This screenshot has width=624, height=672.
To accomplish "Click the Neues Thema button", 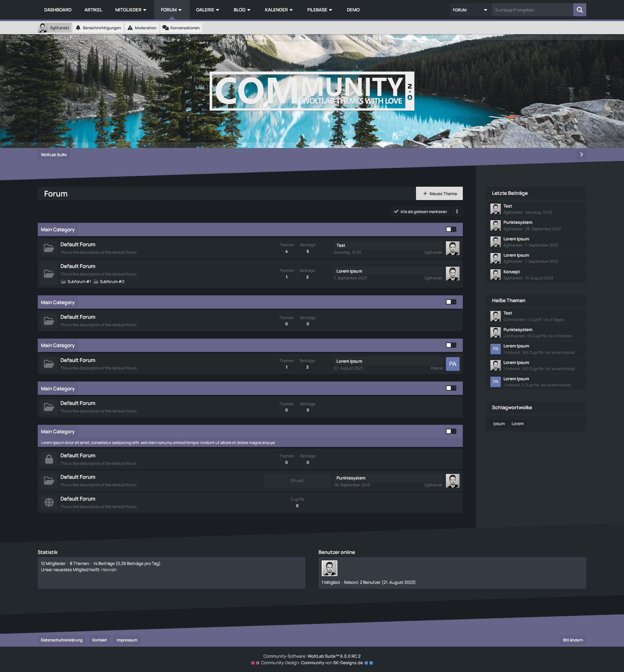I will (x=439, y=194).
